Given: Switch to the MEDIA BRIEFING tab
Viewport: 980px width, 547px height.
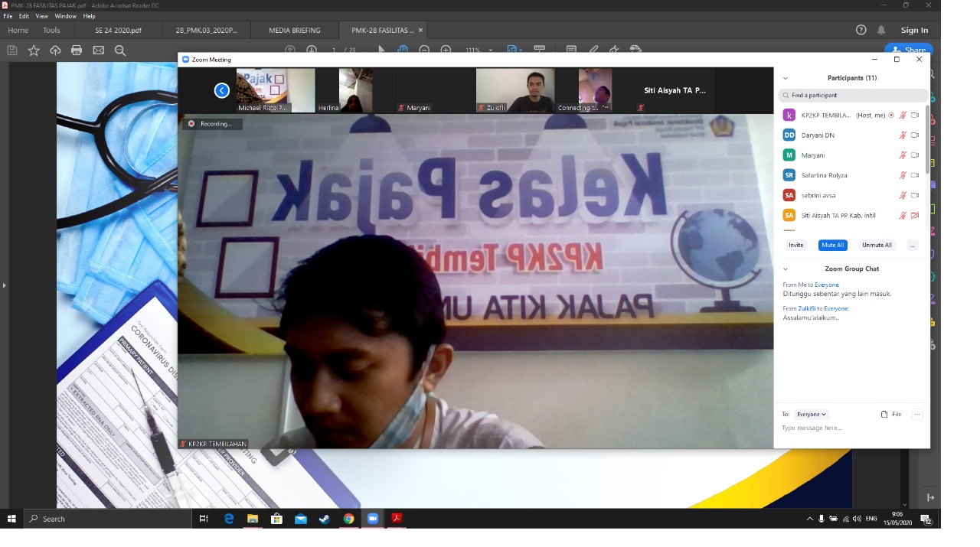Looking at the screenshot, I should pyautogui.click(x=294, y=31).
